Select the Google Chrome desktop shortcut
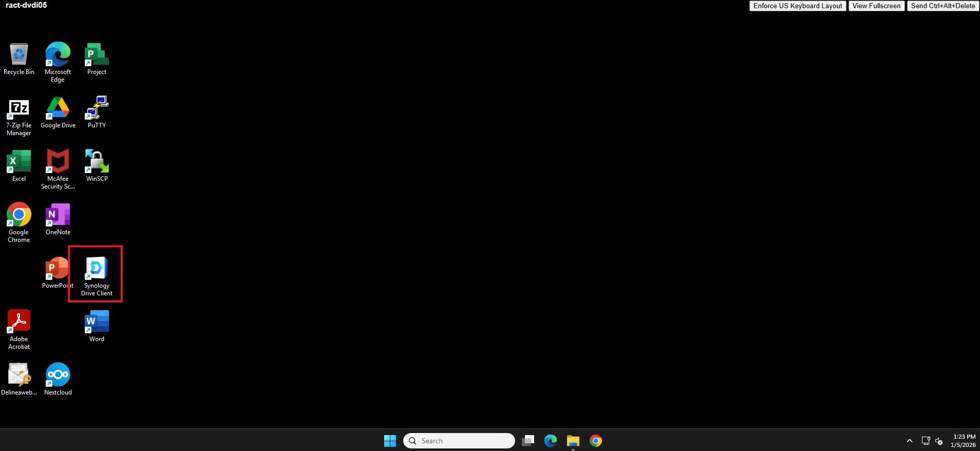This screenshot has height=451, width=980. [19, 222]
